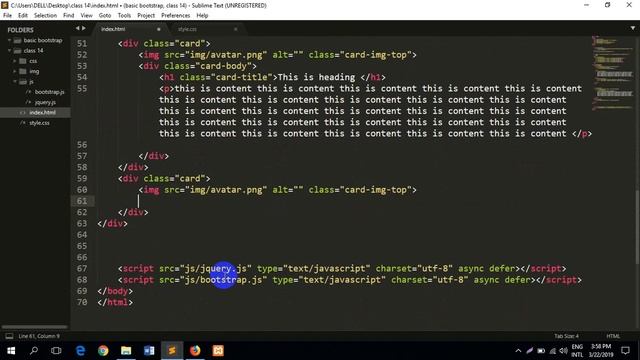
Task: Click "js/bootstrap.js" script source text
Action: pos(224,280)
